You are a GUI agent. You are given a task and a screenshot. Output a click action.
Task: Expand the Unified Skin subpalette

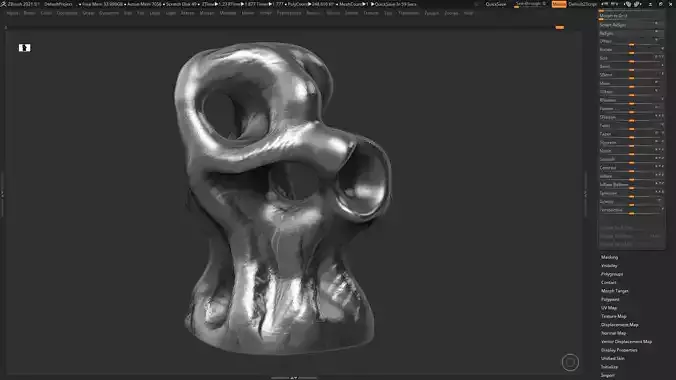[x=612, y=358]
